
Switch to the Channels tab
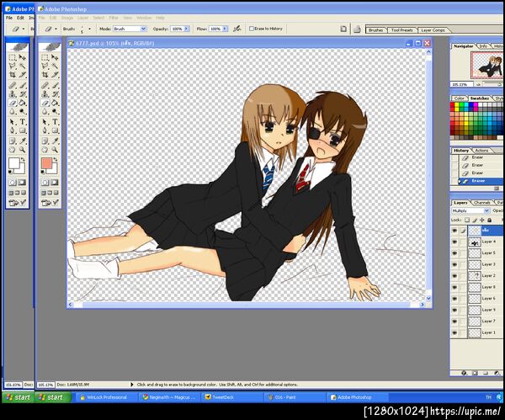click(x=482, y=203)
